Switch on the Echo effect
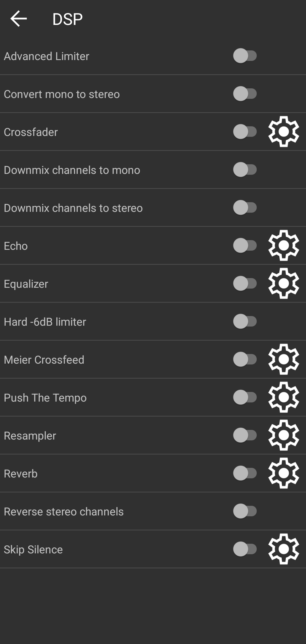Image resolution: width=306 pixels, height=644 pixels. 245,246
